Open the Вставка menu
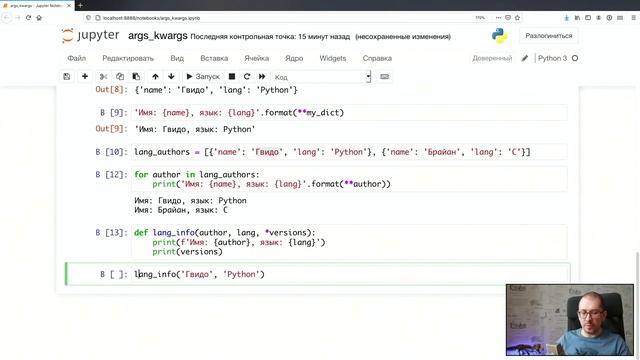The height and width of the screenshot is (360, 640). tap(214, 58)
